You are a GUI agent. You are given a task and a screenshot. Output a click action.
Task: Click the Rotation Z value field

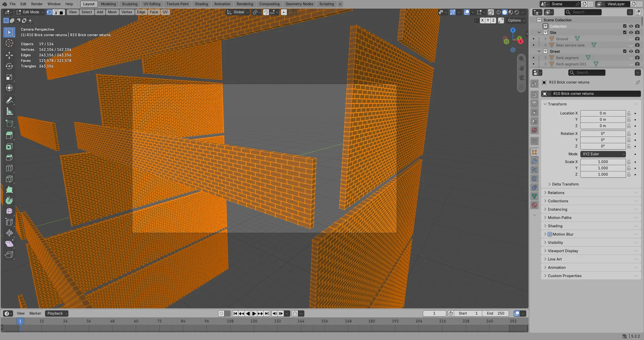pyautogui.click(x=603, y=146)
